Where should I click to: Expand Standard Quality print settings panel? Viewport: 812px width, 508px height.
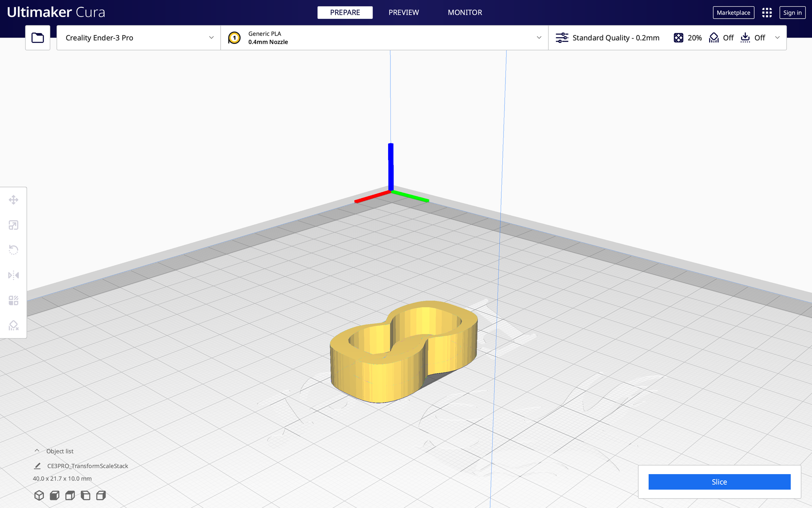[667, 38]
